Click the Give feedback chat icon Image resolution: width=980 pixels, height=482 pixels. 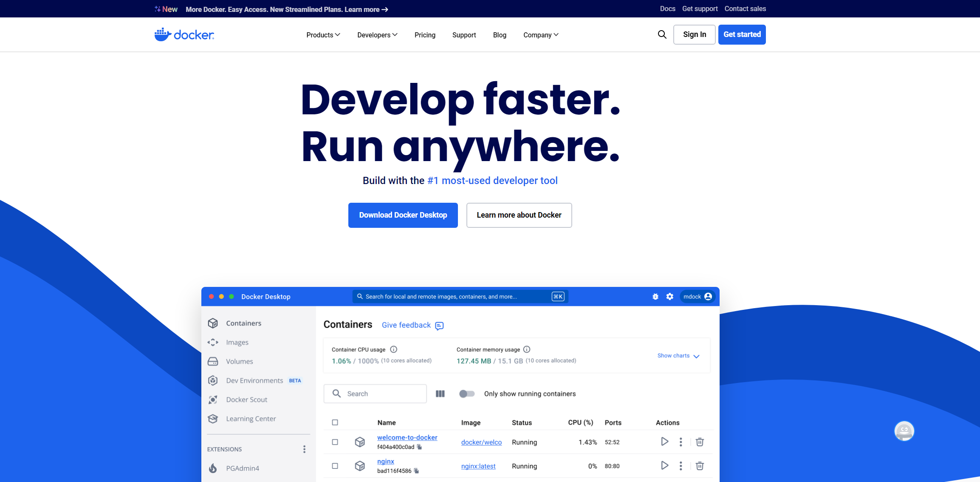[440, 326]
